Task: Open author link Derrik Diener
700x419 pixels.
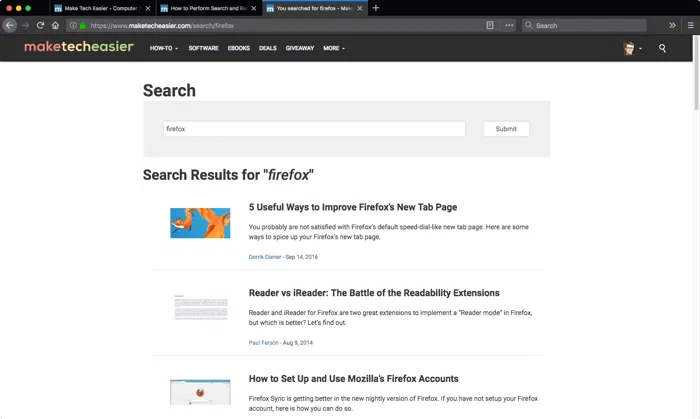Action: tap(265, 257)
